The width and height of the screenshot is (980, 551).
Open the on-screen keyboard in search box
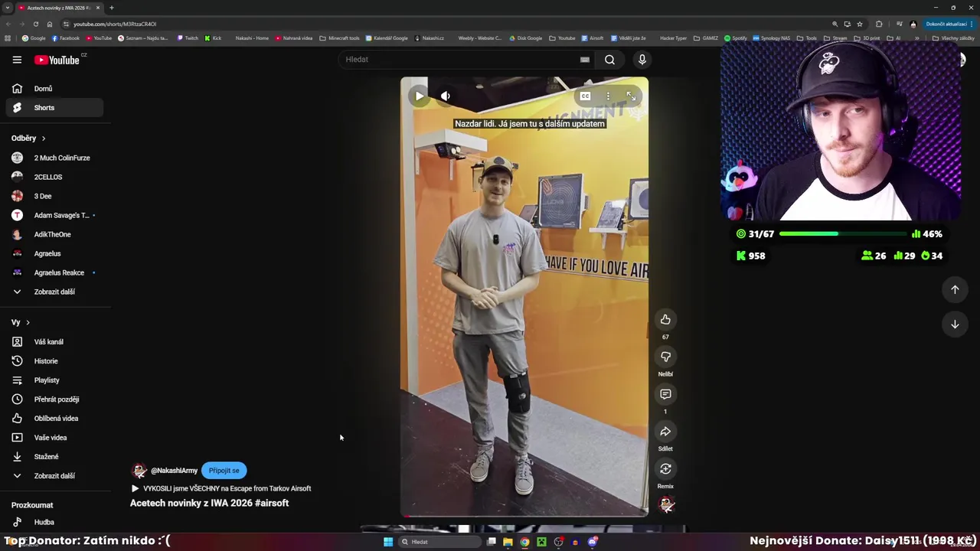click(x=585, y=60)
